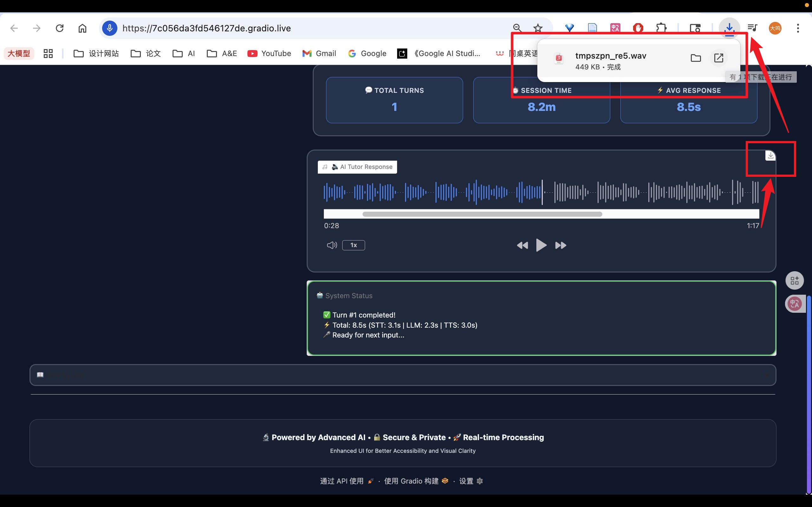Viewport: 812px width, 507px height.
Task: Open the browser extensions puzzle icon
Action: point(661,28)
